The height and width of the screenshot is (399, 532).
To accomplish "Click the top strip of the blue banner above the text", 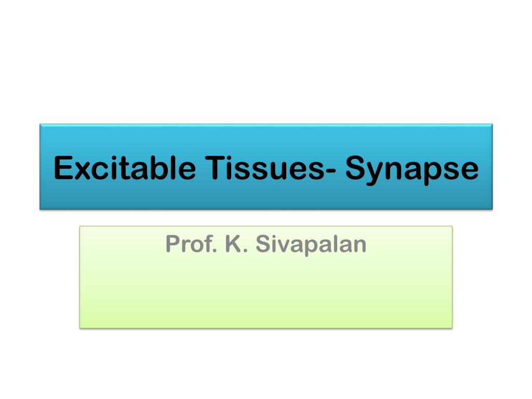I will [x=266, y=137].
